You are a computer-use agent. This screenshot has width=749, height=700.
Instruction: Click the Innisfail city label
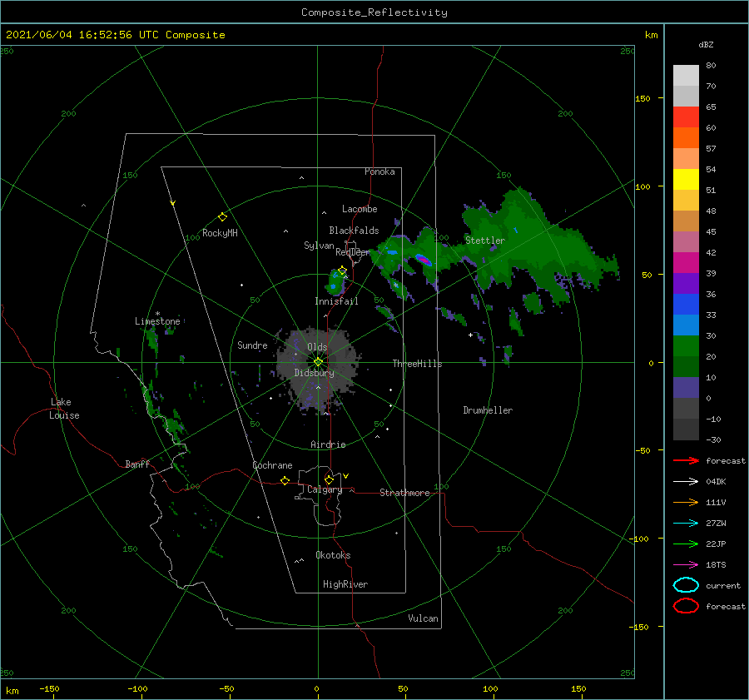pyautogui.click(x=336, y=301)
